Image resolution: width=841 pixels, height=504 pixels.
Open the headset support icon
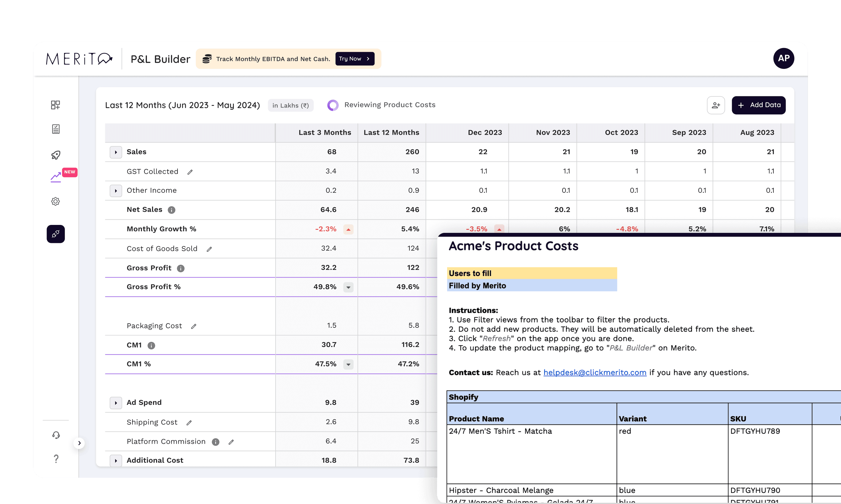56,435
